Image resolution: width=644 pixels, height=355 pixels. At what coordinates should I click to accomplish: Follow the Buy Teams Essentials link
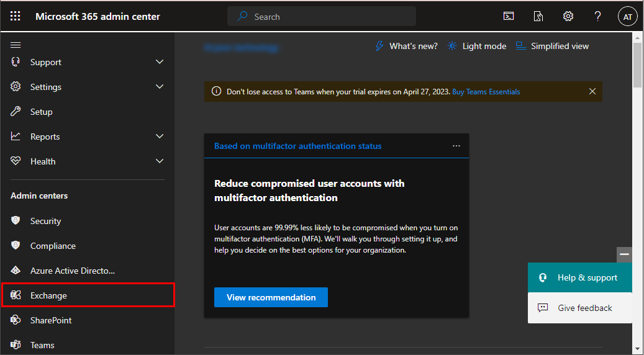coord(486,91)
